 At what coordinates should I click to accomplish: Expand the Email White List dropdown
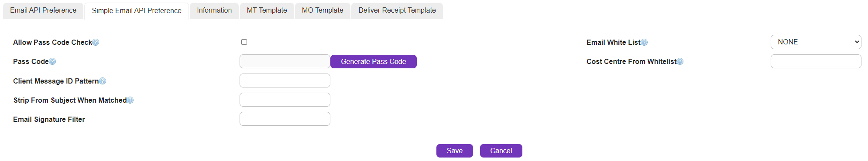816,42
